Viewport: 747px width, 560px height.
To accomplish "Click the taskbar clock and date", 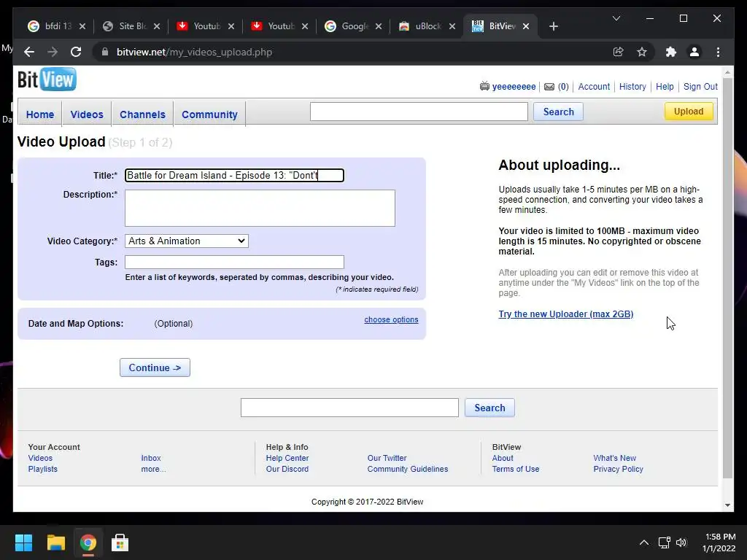I will (719, 542).
